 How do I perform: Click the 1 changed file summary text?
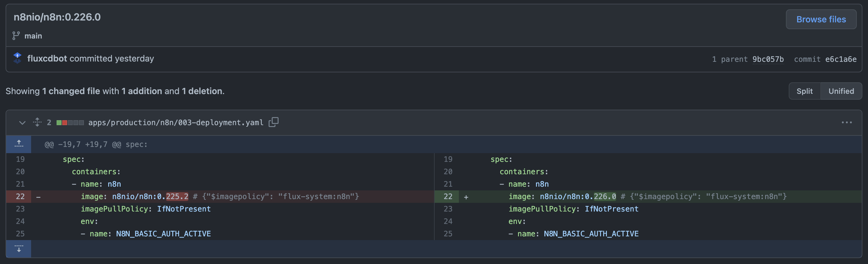[x=71, y=91]
